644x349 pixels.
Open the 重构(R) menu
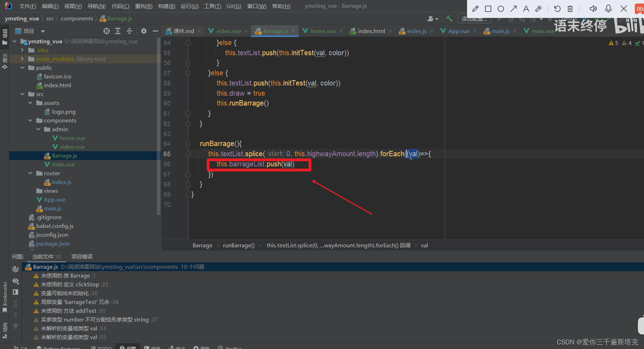[143, 6]
